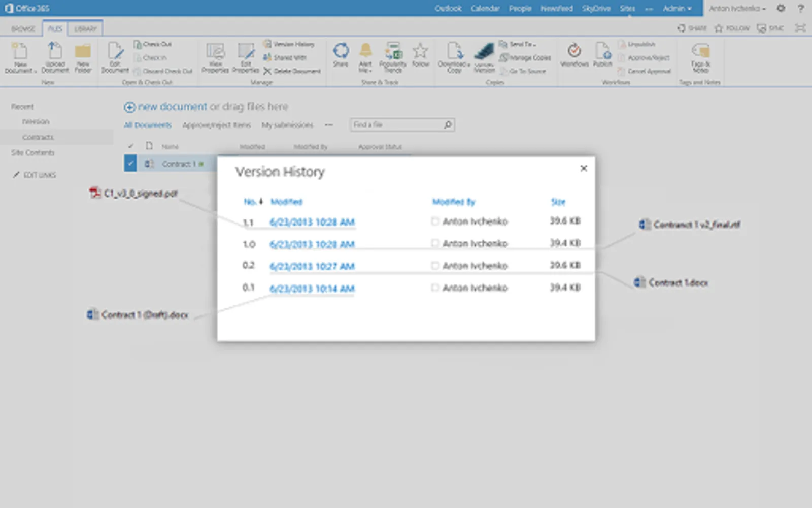
Task: Tick the checkbox for version 0.1 Anton Ivchenko
Action: coord(435,288)
